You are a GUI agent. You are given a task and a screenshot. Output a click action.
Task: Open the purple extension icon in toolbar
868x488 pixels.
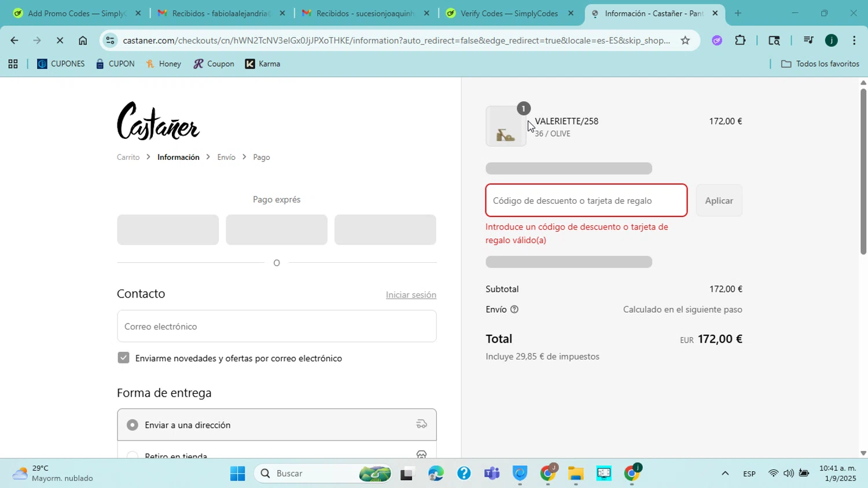click(x=717, y=41)
